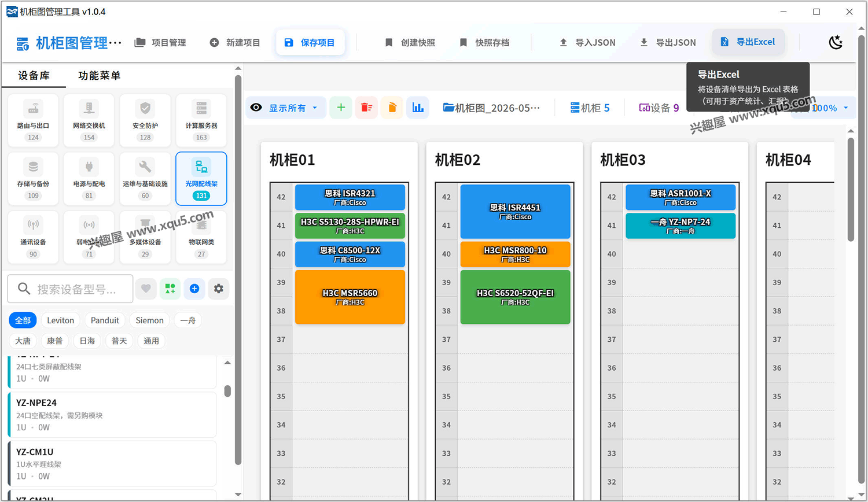
Task: Filter devices by Panduit brand
Action: click(x=105, y=320)
